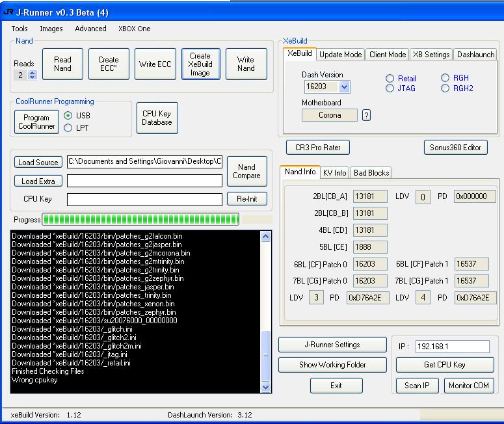Click the Nand Compare button
Screen dimensions: 504x424
(x=247, y=171)
